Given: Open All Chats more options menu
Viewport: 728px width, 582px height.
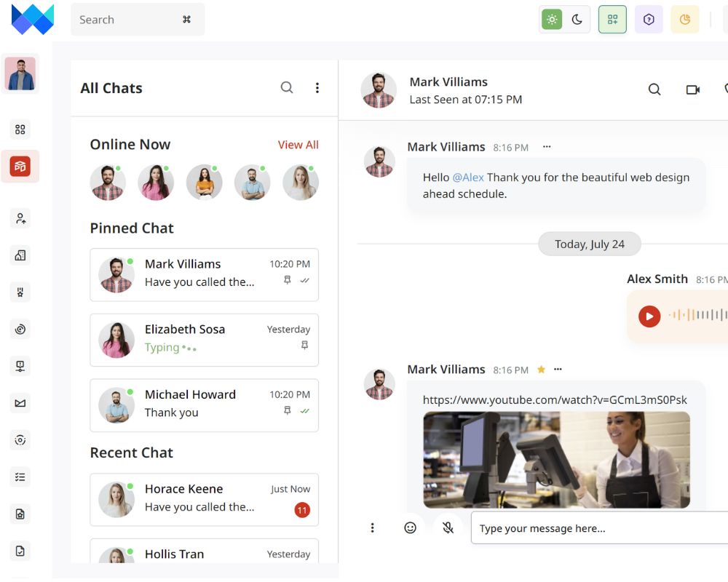Looking at the screenshot, I should [x=317, y=88].
